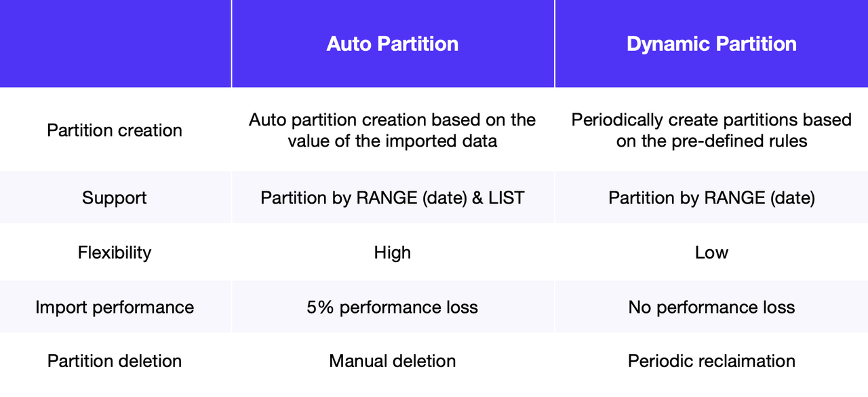Click the '5% performance loss' cell

(393, 307)
